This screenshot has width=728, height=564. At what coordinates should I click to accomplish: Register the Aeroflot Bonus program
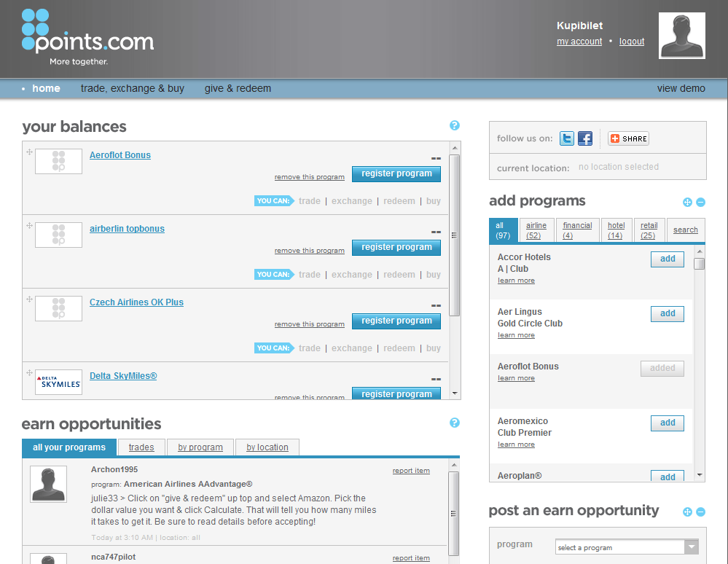coord(396,173)
